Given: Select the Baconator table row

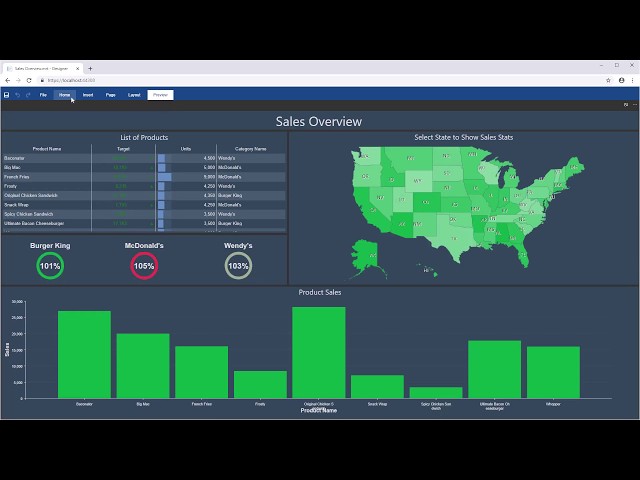Looking at the screenshot, I should tap(144, 158).
